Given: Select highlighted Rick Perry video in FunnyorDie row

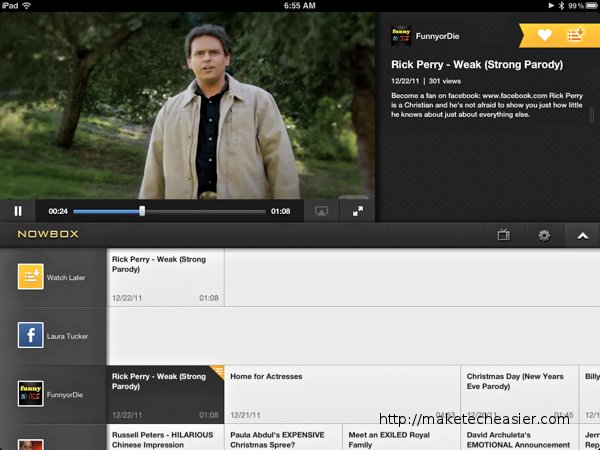Looking at the screenshot, I should point(165,394).
